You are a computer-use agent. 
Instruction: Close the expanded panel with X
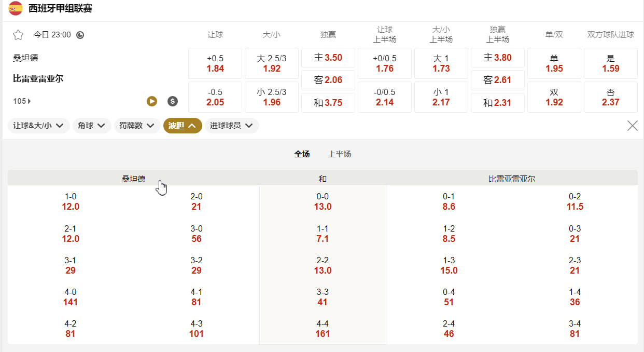point(633,126)
